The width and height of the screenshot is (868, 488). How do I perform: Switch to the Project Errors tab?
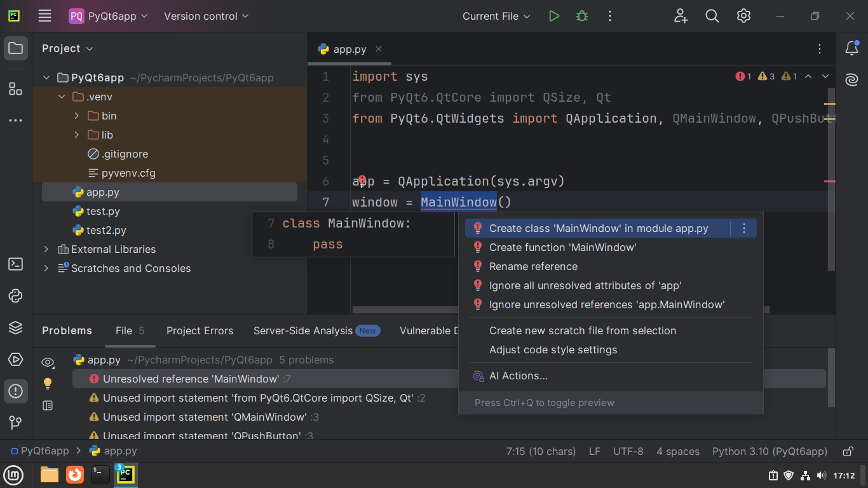tap(200, 330)
